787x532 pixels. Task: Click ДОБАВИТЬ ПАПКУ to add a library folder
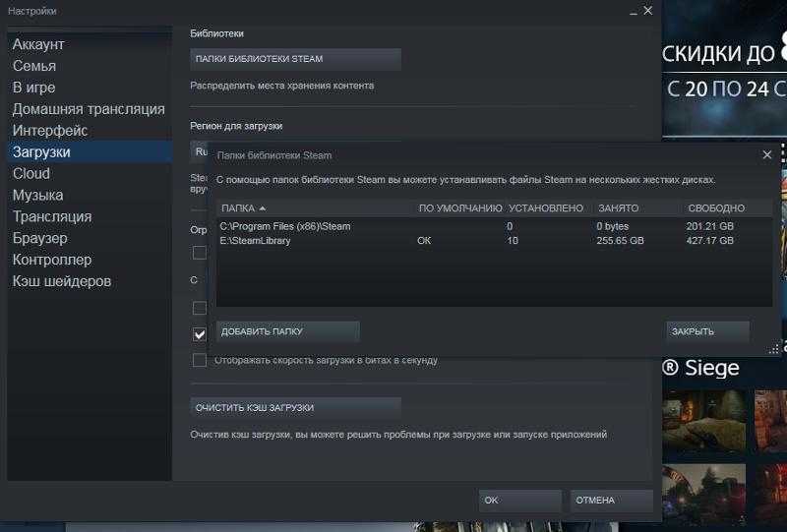point(288,331)
